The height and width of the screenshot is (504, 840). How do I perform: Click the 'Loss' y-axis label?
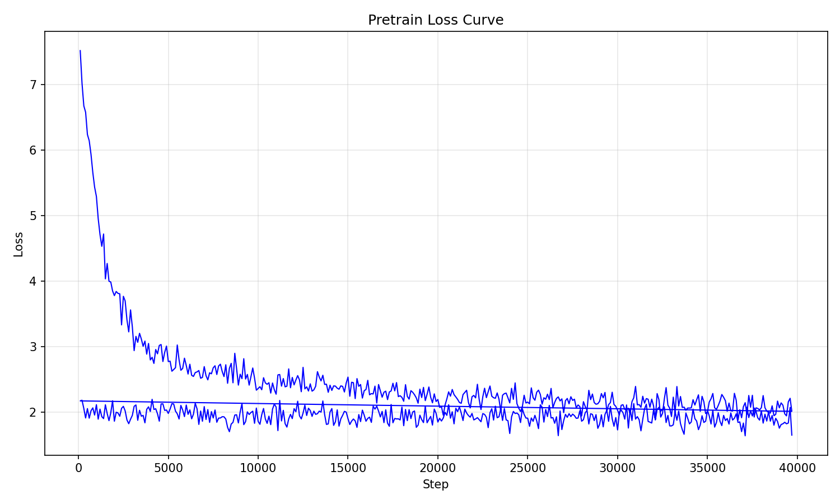point(18,244)
